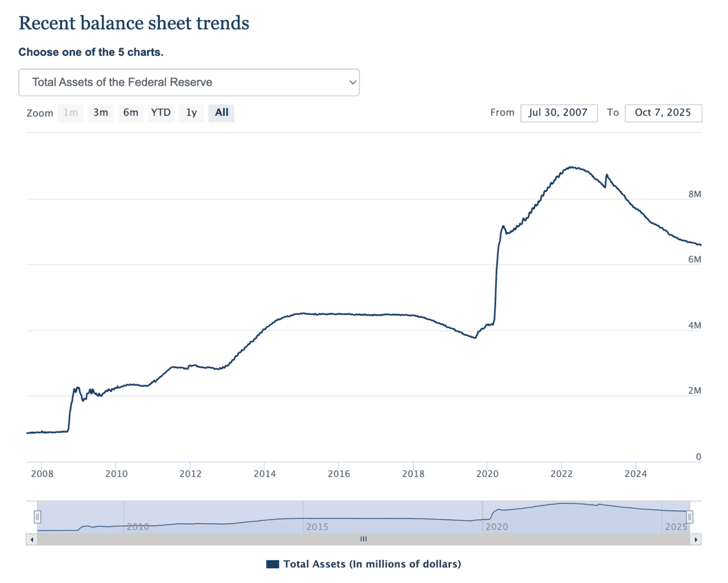This screenshot has width=728, height=583.
Task: Click the chart picker chevron arrow
Action: pyautogui.click(x=352, y=82)
